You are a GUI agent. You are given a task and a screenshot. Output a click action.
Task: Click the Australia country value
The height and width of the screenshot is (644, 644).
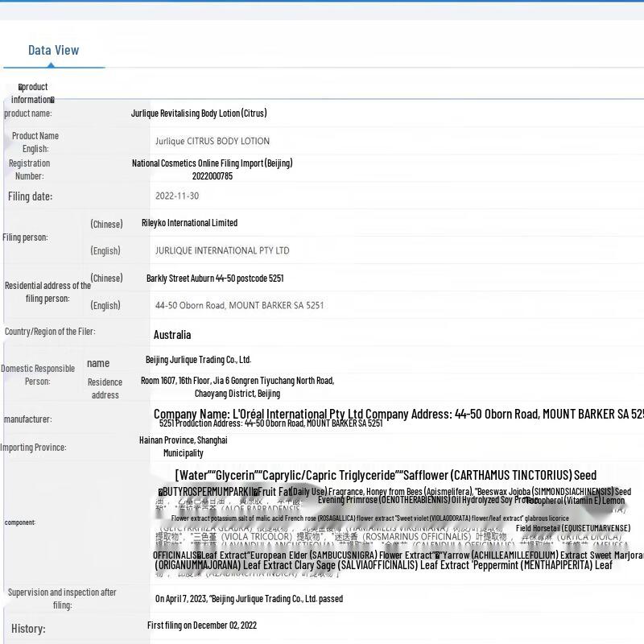point(172,335)
